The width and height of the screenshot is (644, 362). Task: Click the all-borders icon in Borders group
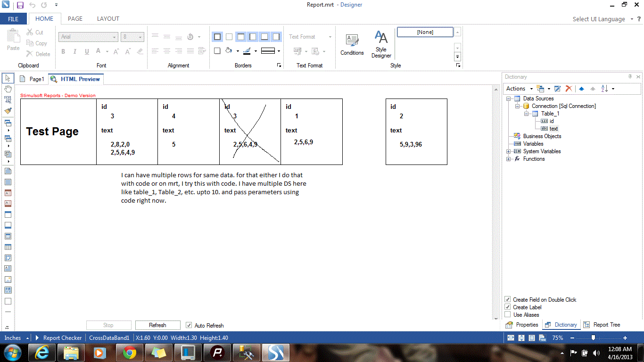pos(217,37)
